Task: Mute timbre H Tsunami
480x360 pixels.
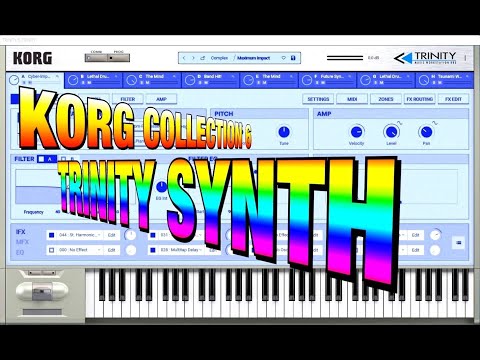Action: [440, 82]
